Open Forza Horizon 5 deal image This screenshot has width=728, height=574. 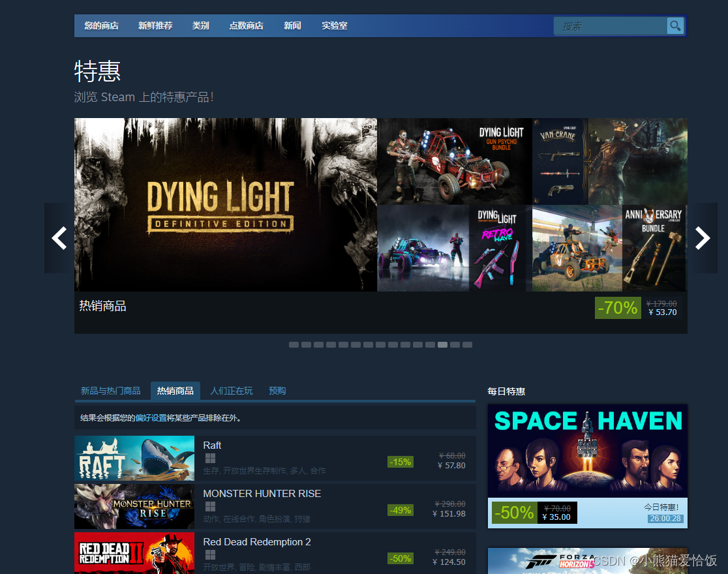[x=587, y=561]
